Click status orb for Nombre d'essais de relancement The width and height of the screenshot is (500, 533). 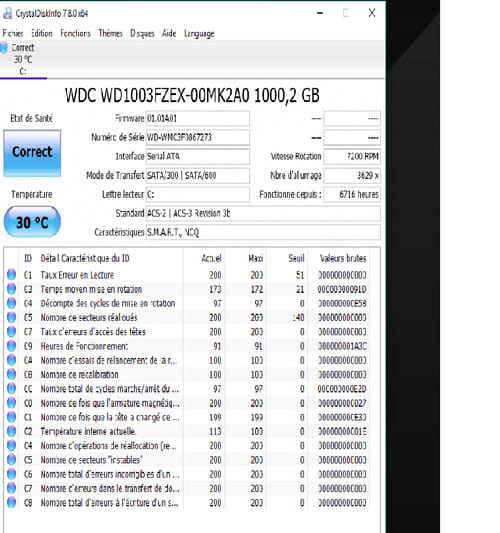tap(11, 360)
